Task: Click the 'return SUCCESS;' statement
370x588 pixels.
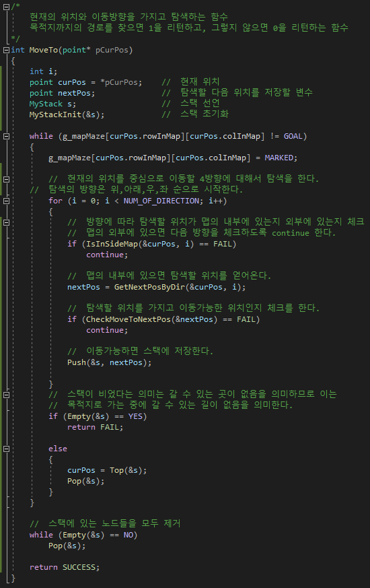Action: click(65, 567)
